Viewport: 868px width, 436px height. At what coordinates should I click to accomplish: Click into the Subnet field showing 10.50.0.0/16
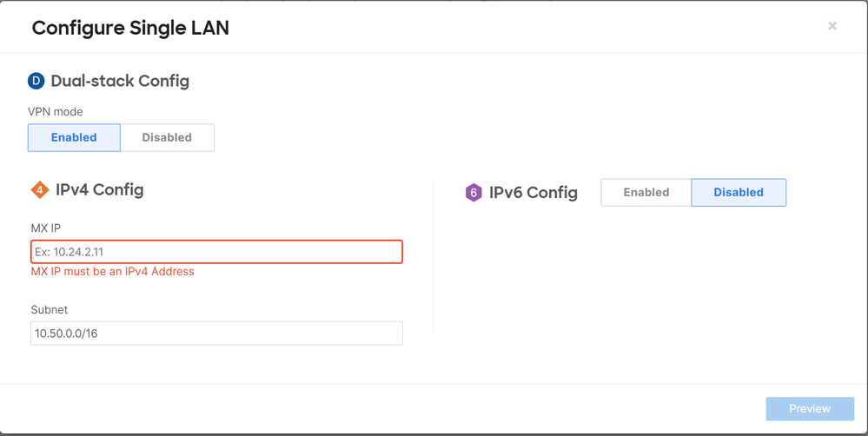[216, 334]
